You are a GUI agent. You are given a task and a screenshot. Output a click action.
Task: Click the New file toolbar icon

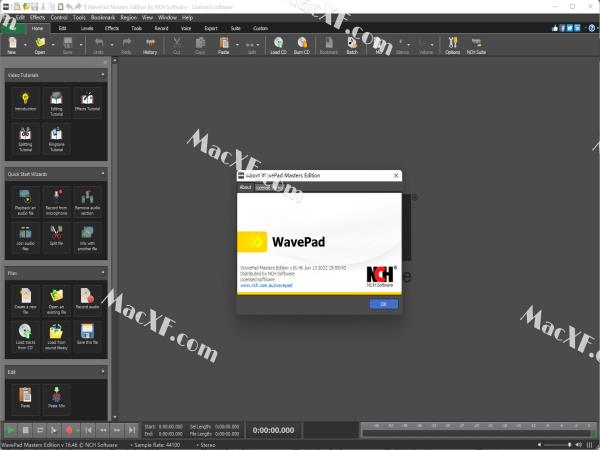coord(12,45)
